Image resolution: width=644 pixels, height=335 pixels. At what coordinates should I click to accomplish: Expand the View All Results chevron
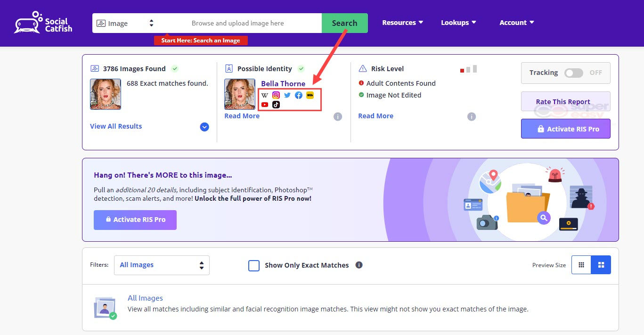tap(204, 127)
